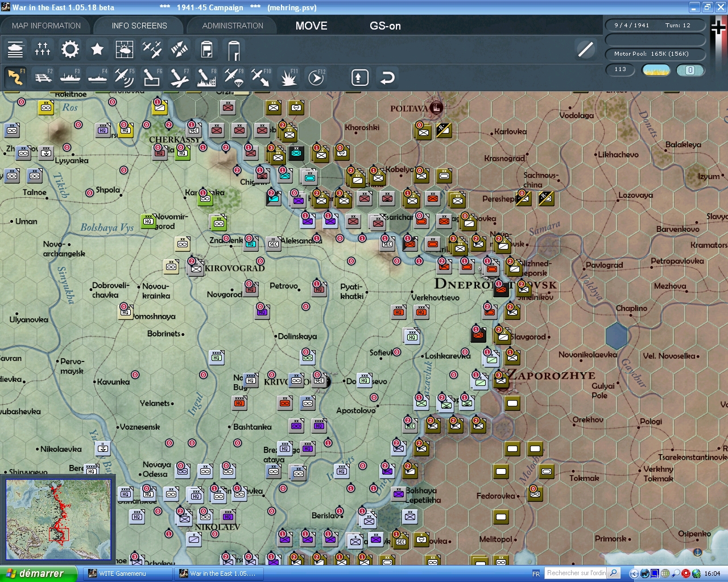This screenshot has height=582, width=728.
Task: Open the Map Information tab
Action: (46, 26)
